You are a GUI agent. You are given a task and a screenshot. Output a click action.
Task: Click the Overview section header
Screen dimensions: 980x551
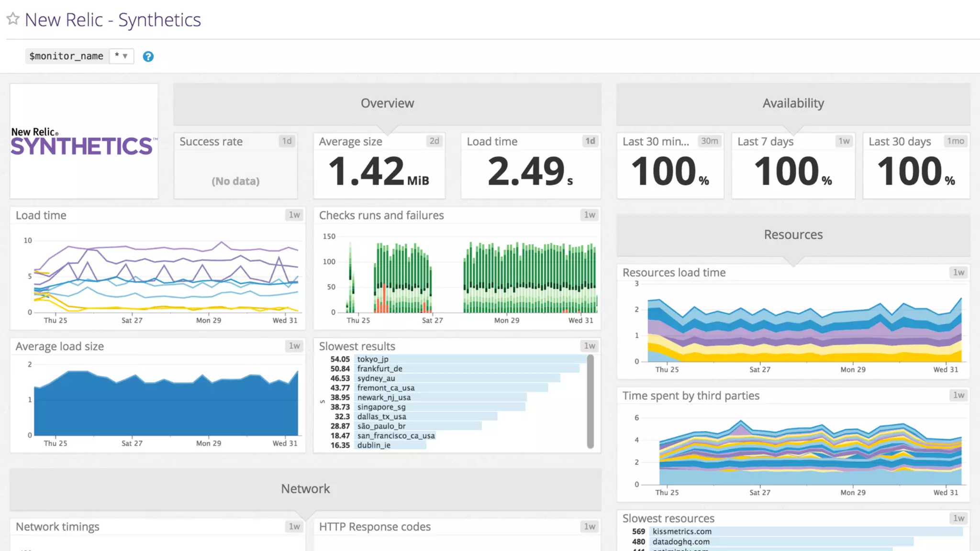coord(387,103)
